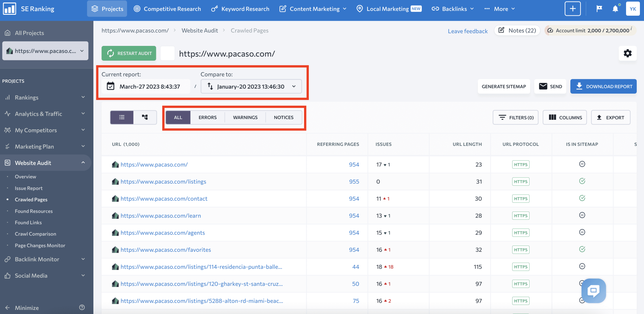Screen dimensions: 644x314
Task: Switch to tree structure view icon
Action: [x=144, y=117]
